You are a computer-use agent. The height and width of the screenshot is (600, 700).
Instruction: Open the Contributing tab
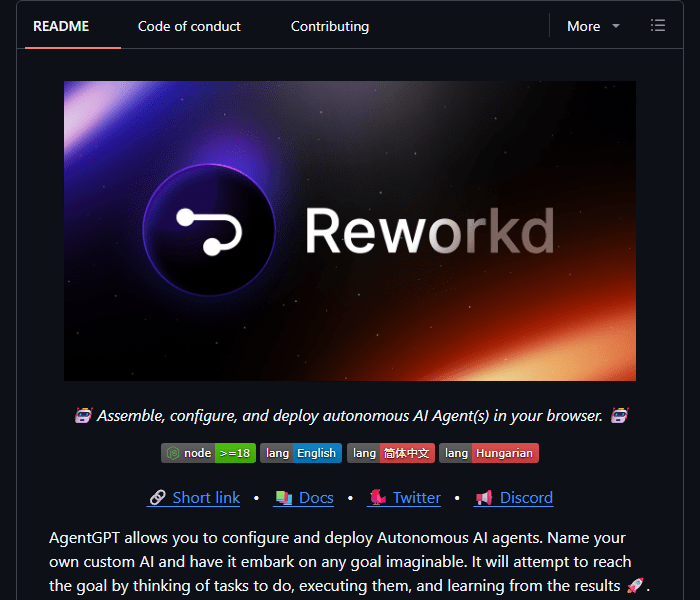pyautogui.click(x=330, y=26)
